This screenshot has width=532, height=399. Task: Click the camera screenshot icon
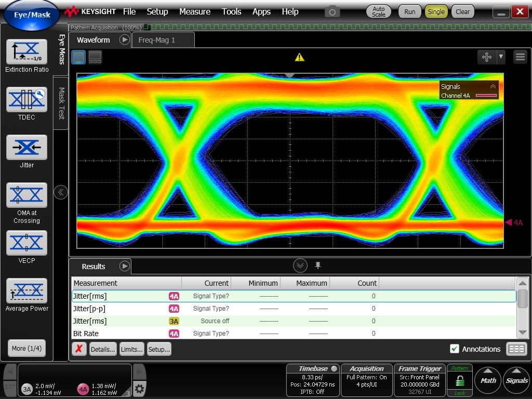(x=332, y=11)
